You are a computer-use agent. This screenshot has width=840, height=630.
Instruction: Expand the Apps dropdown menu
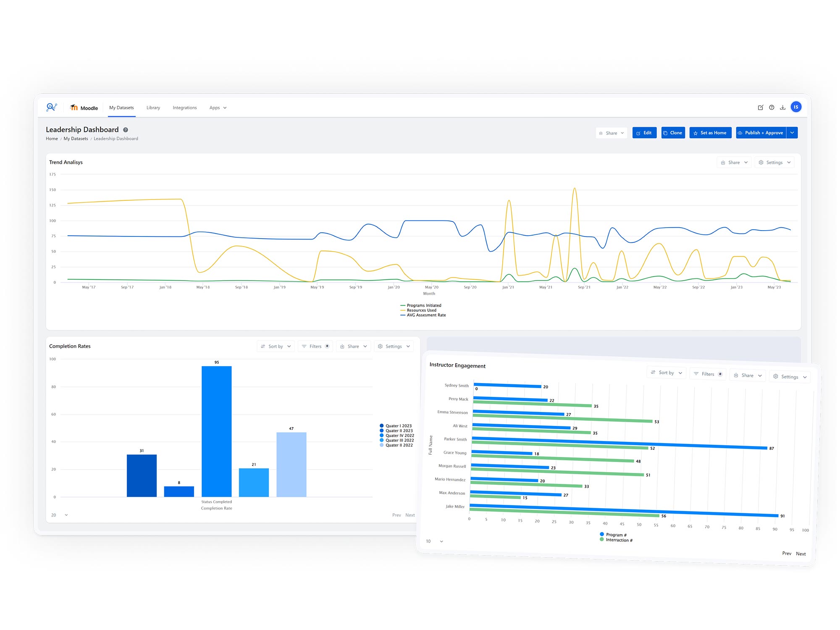pos(218,108)
